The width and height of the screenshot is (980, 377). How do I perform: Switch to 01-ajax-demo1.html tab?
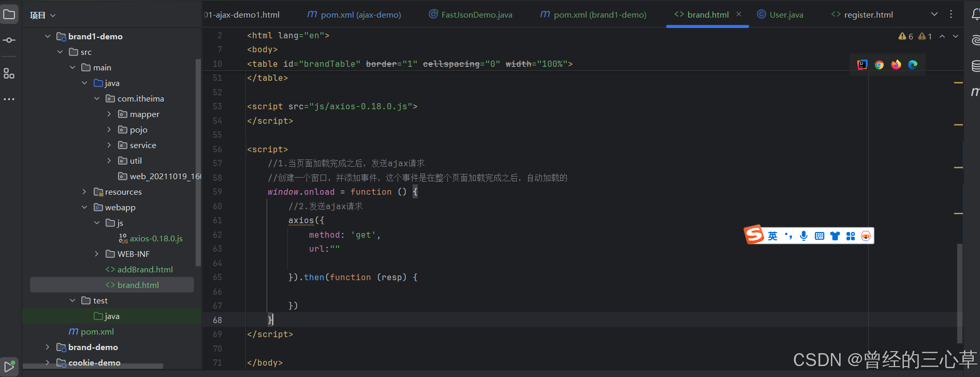(x=242, y=15)
